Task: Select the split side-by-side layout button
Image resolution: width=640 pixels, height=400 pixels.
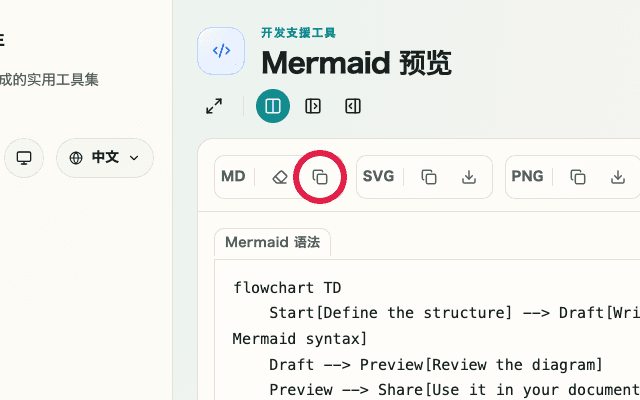Action: pyautogui.click(x=273, y=106)
